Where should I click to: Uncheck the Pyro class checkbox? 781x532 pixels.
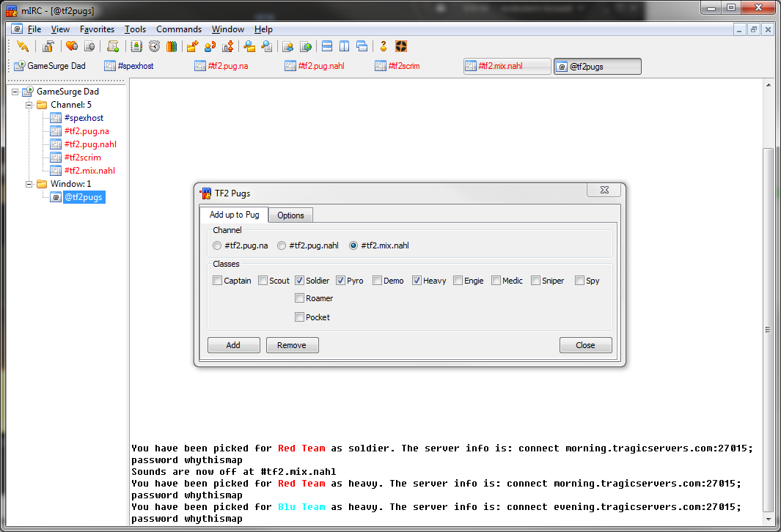pyautogui.click(x=340, y=281)
